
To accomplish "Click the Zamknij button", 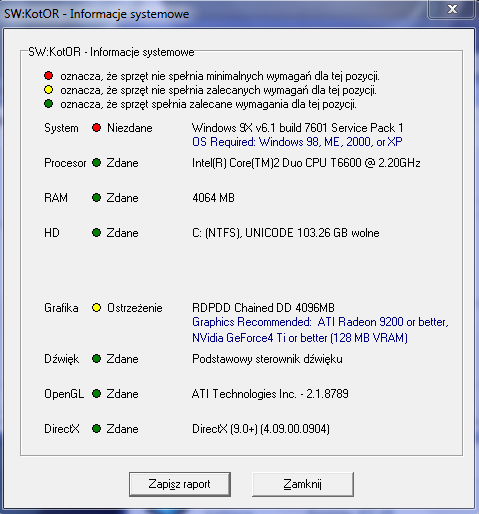I will click(x=303, y=484).
